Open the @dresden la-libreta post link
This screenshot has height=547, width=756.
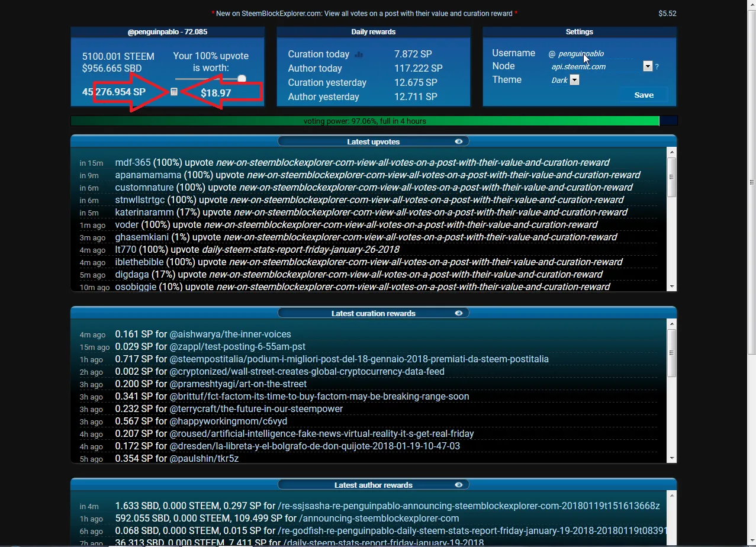tap(315, 446)
